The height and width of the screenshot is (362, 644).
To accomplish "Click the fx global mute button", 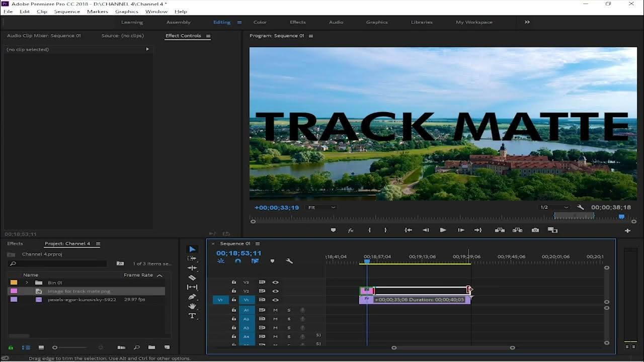I will 351,230.
